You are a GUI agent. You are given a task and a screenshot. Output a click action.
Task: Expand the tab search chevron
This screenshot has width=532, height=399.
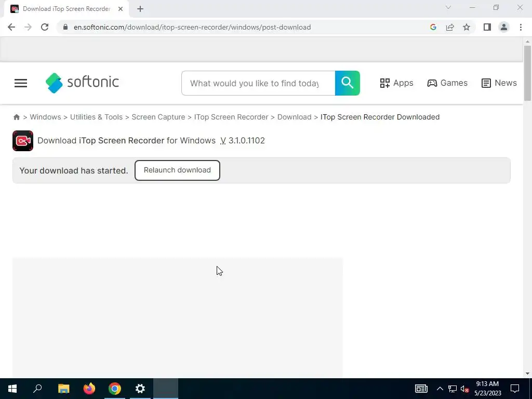pyautogui.click(x=448, y=7)
